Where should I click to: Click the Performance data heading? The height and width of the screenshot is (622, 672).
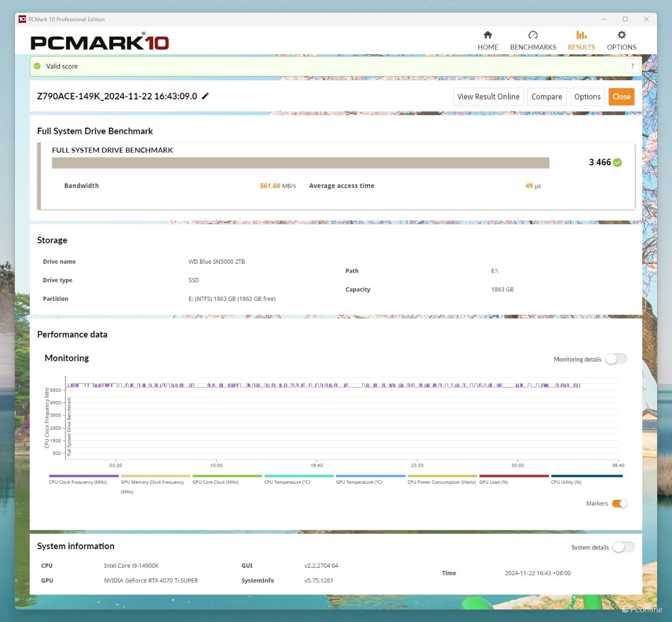(72, 334)
